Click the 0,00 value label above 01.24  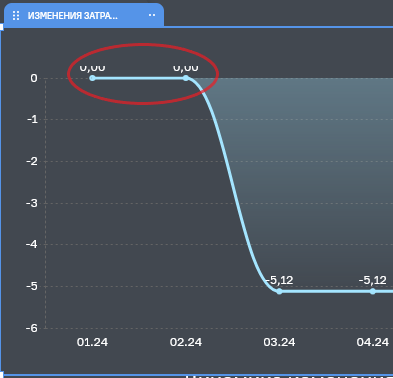tap(92, 68)
